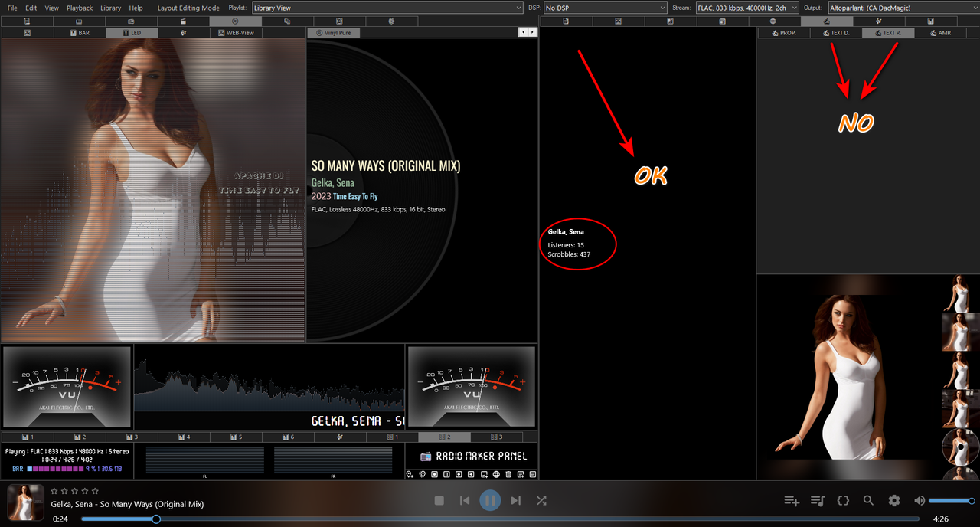Select the fan icon tab next to VU tab 6
This screenshot has height=527, width=980.
pos(340,437)
